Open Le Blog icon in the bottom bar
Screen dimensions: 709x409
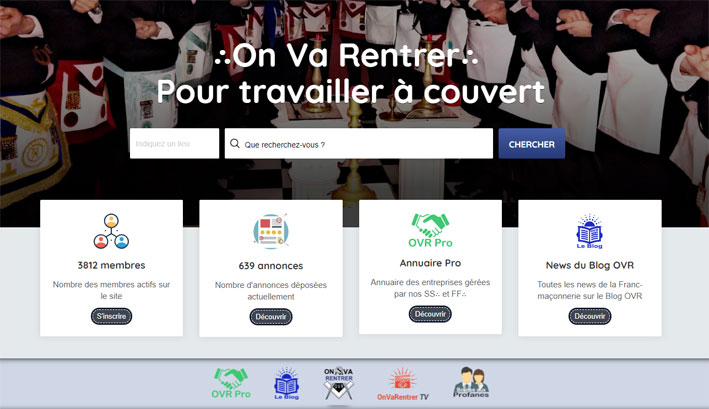286,383
